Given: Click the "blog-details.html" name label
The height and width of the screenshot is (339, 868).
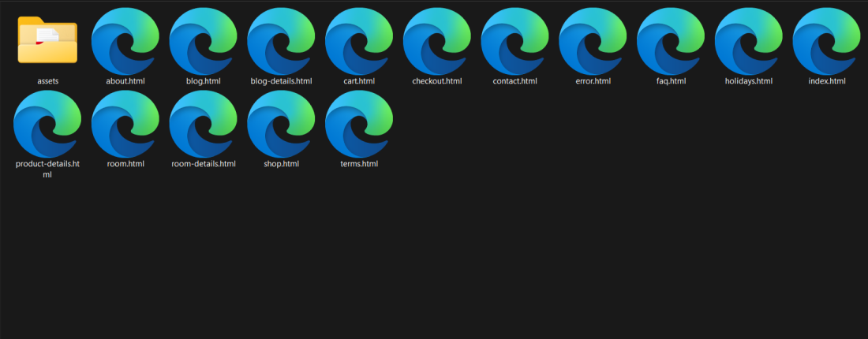Looking at the screenshot, I should [x=281, y=81].
